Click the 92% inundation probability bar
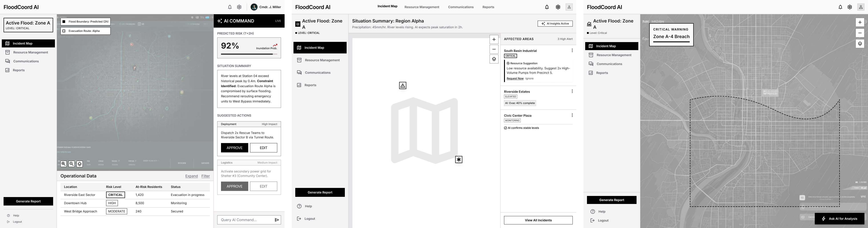This screenshot has width=868, height=228. point(249,54)
